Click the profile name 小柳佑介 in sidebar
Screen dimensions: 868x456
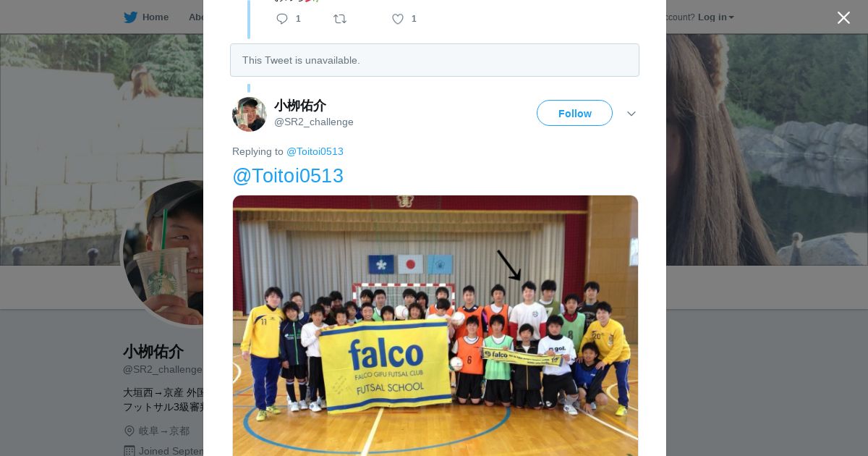coord(153,352)
